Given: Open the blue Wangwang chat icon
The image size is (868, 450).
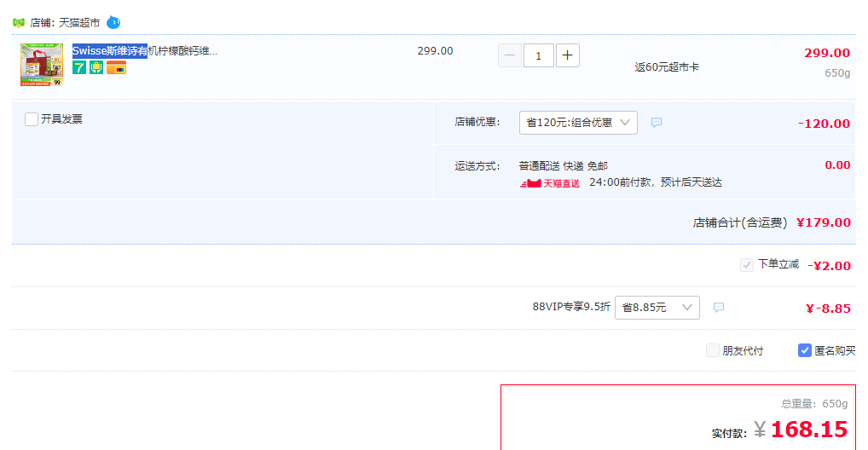Looking at the screenshot, I should click(113, 23).
